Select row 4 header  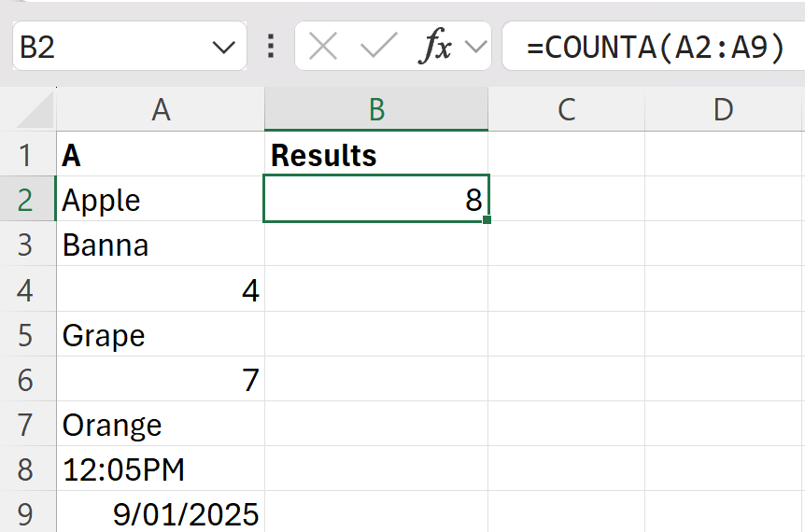point(25,290)
